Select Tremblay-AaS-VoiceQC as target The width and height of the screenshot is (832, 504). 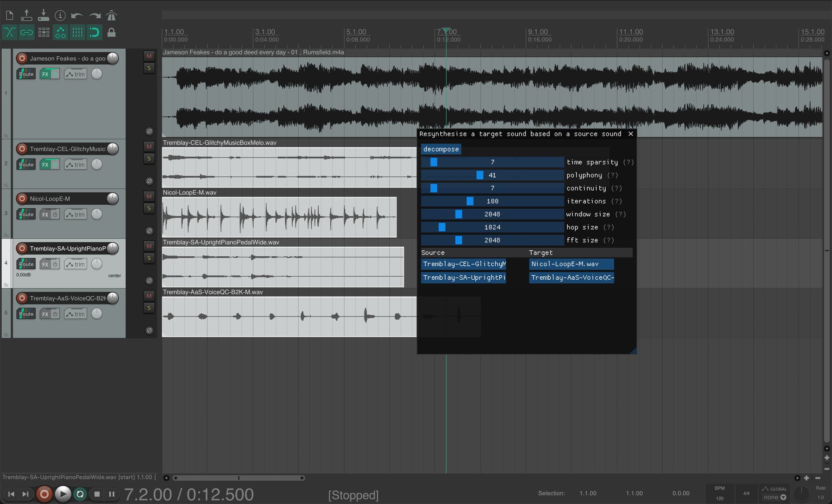tap(571, 278)
